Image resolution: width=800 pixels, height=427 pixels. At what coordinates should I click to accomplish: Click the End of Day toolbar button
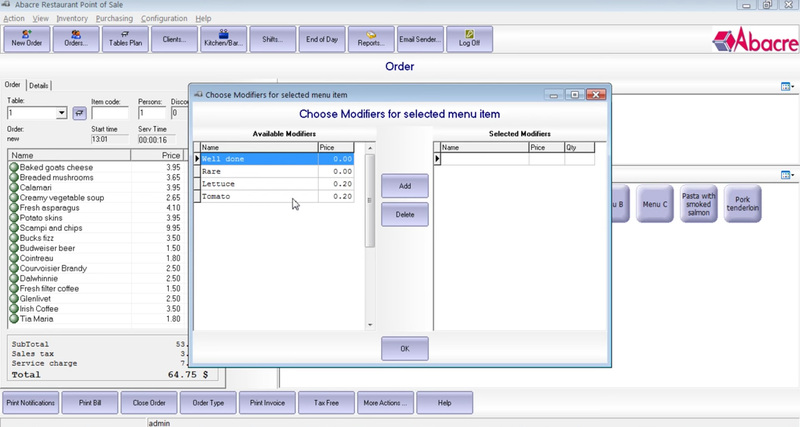coord(322,39)
